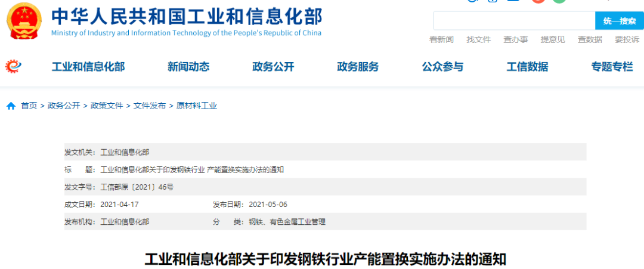Click the national emblem logo
The width and height of the screenshot is (644, 269).
pyautogui.click(x=24, y=21)
